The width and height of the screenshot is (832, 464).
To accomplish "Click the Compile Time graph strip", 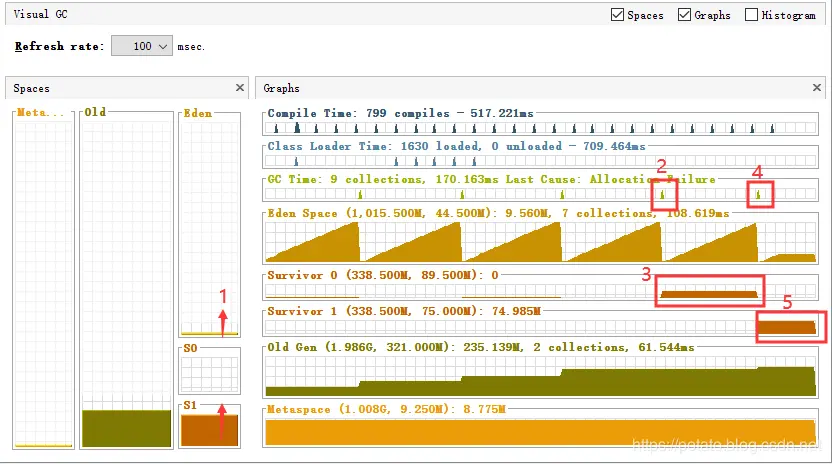I will tap(540, 128).
